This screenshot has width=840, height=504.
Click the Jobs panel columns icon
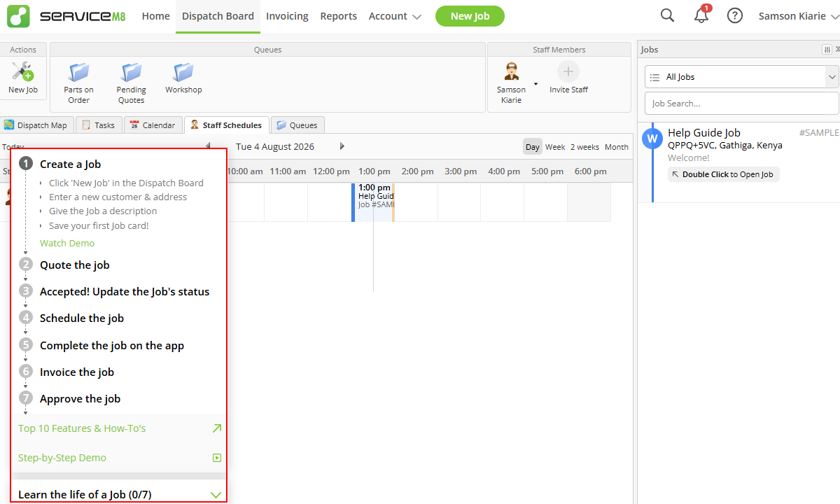click(827, 50)
